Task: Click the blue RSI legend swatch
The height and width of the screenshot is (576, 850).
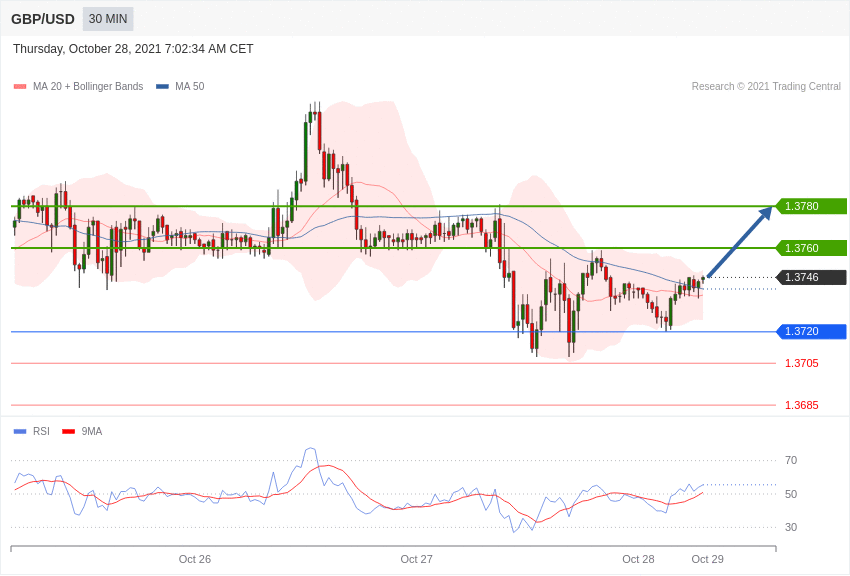Action: point(20,432)
